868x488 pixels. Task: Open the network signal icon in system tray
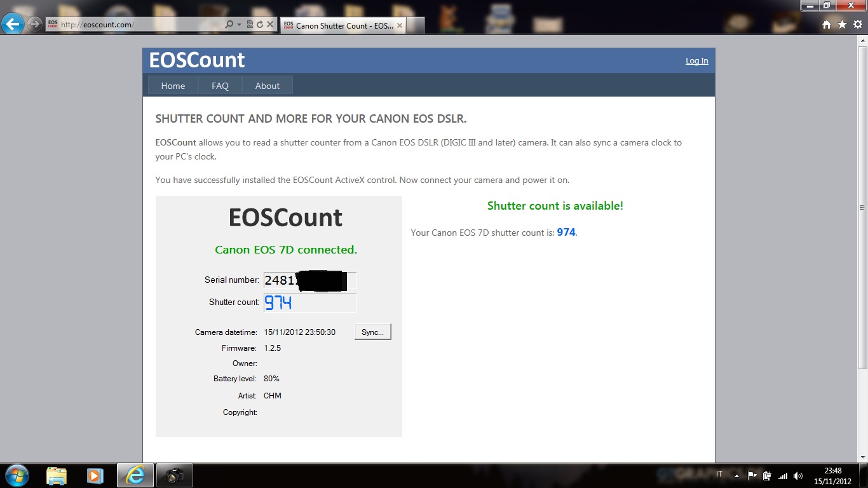tap(784, 475)
